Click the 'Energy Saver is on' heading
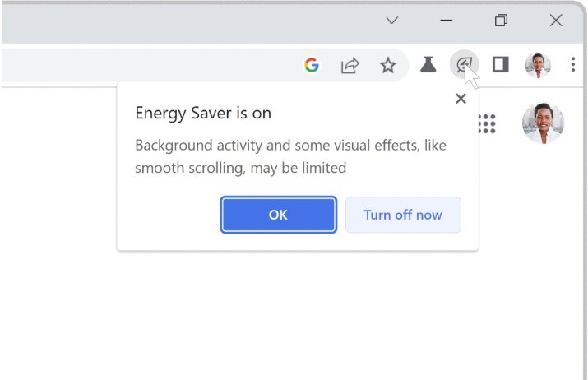This screenshot has width=588, height=380. [203, 114]
